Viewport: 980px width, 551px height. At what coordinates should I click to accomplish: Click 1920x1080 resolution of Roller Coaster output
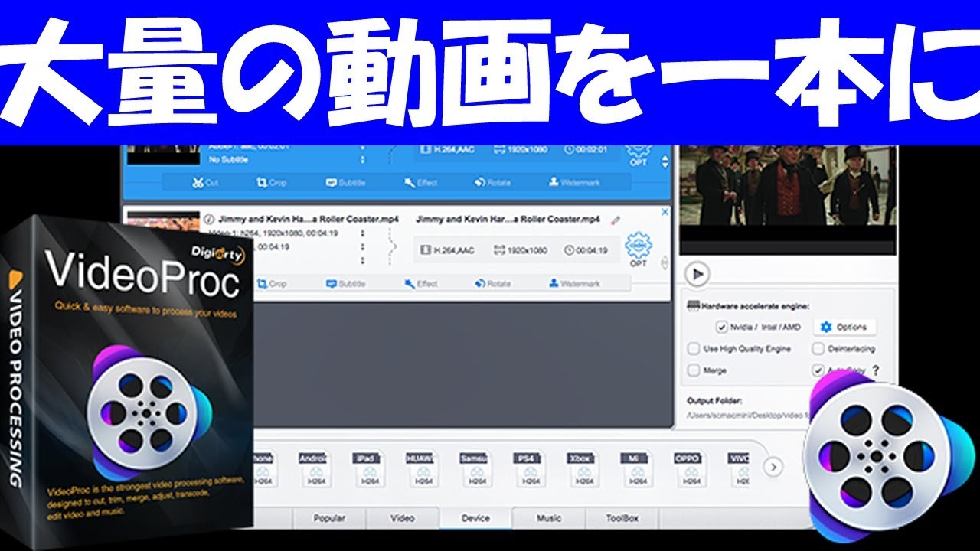click(x=521, y=250)
